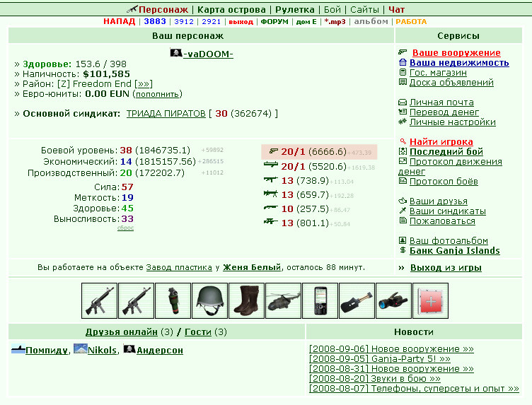Select the boots inventory item
Viewport: 532px width, 405px height.
pos(247,301)
